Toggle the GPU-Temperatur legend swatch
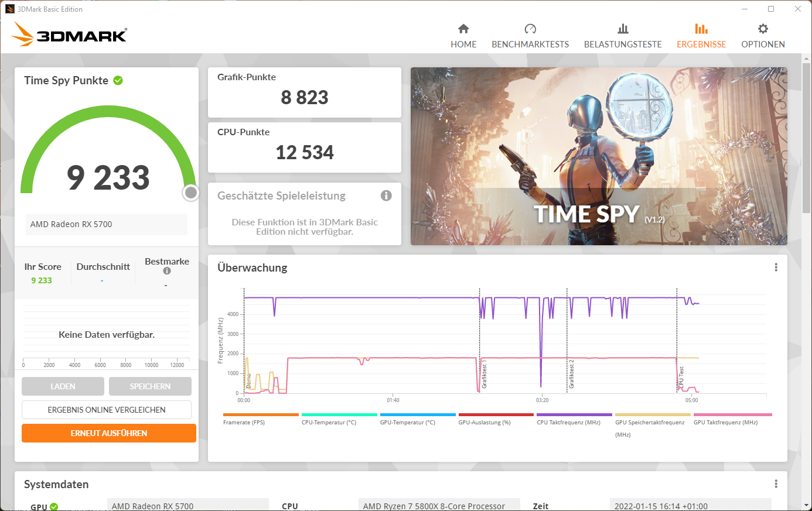The image size is (812, 511). coord(418,414)
